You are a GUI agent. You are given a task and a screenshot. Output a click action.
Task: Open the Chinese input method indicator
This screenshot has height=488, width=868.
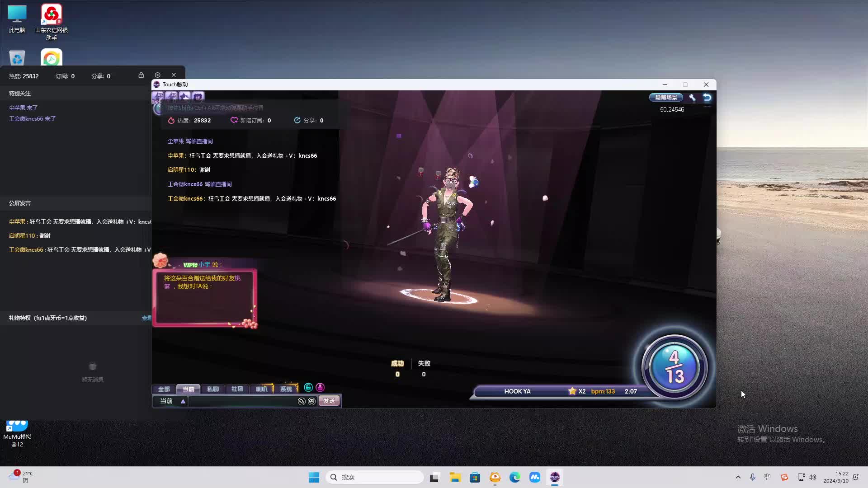(x=767, y=477)
